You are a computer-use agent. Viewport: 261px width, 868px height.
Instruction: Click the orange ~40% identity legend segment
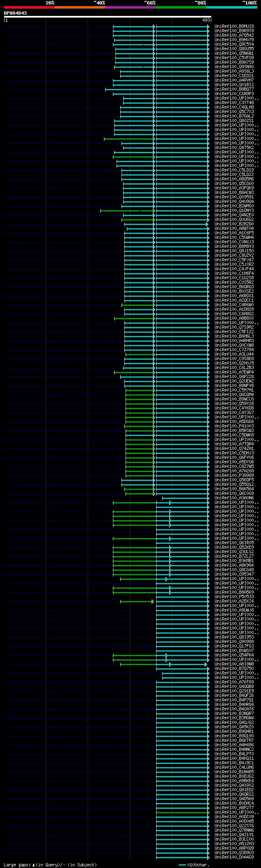pos(80,7)
